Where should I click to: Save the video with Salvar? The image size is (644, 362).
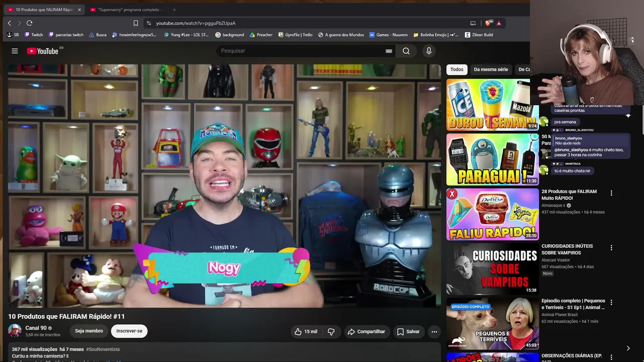coord(408,331)
